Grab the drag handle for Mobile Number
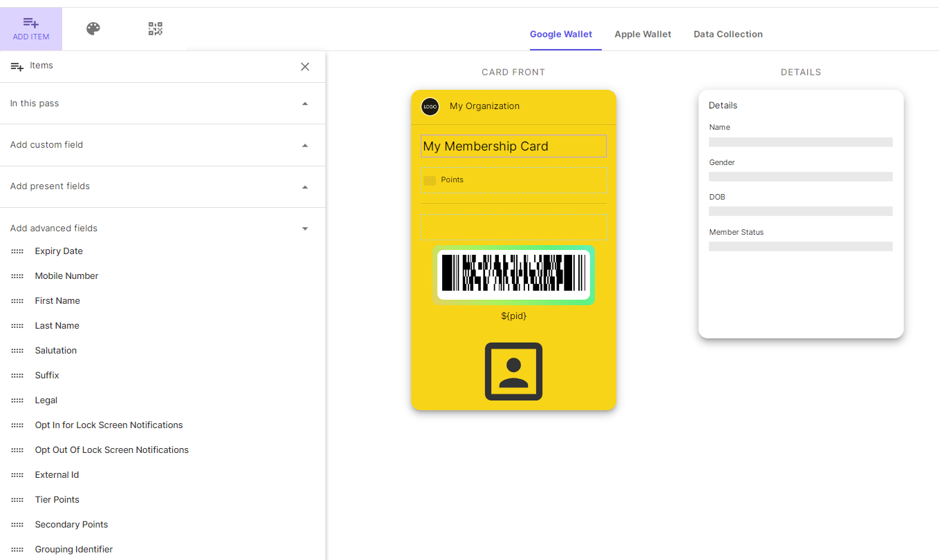Image resolution: width=939 pixels, height=560 pixels. click(17, 276)
